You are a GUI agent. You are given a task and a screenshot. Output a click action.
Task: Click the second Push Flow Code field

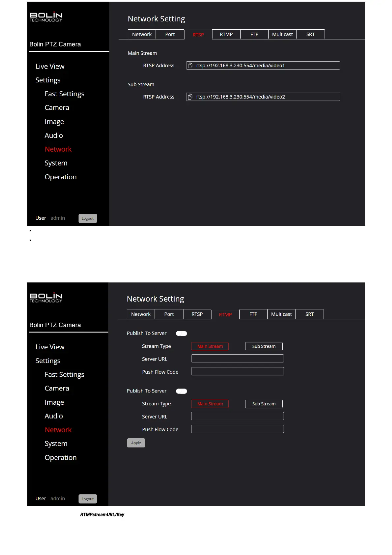[x=237, y=429]
